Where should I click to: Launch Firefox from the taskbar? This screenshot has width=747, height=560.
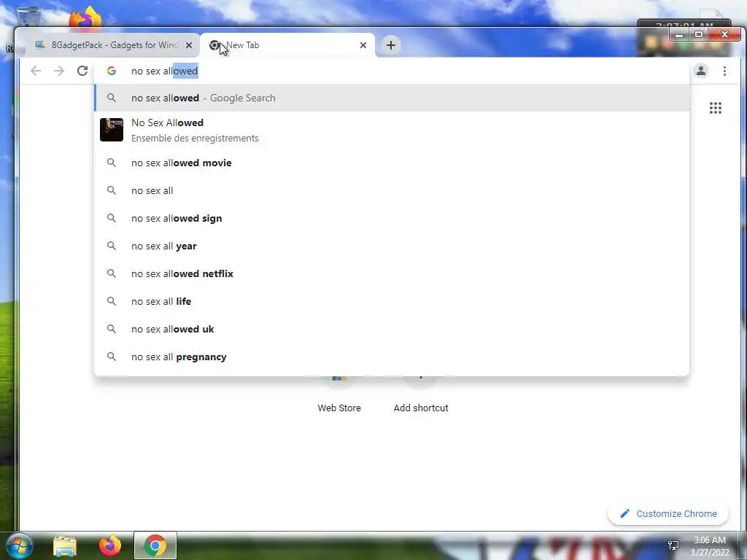110,545
